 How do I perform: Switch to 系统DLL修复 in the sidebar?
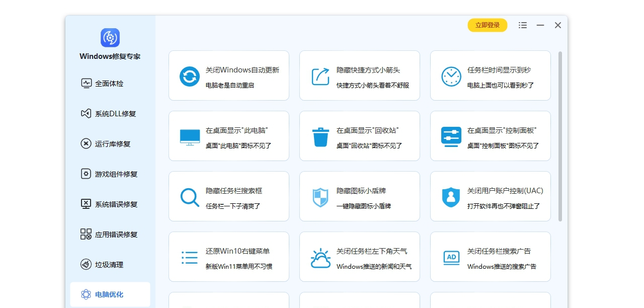point(111,113)
